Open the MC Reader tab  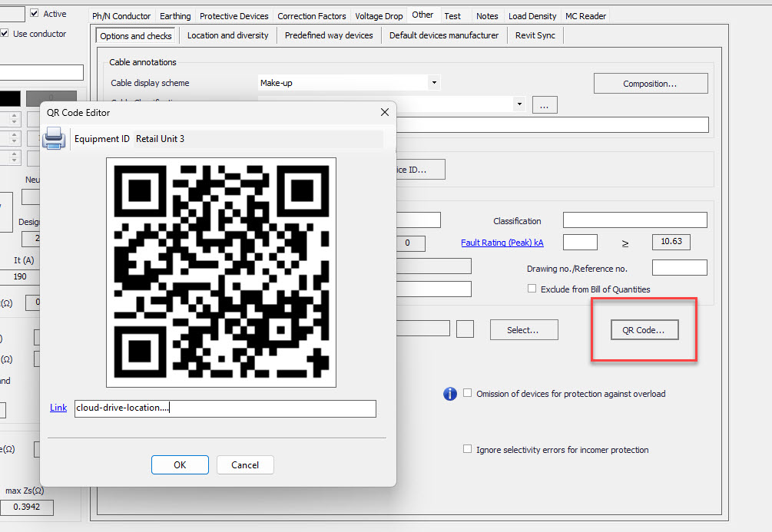[585, 16]
